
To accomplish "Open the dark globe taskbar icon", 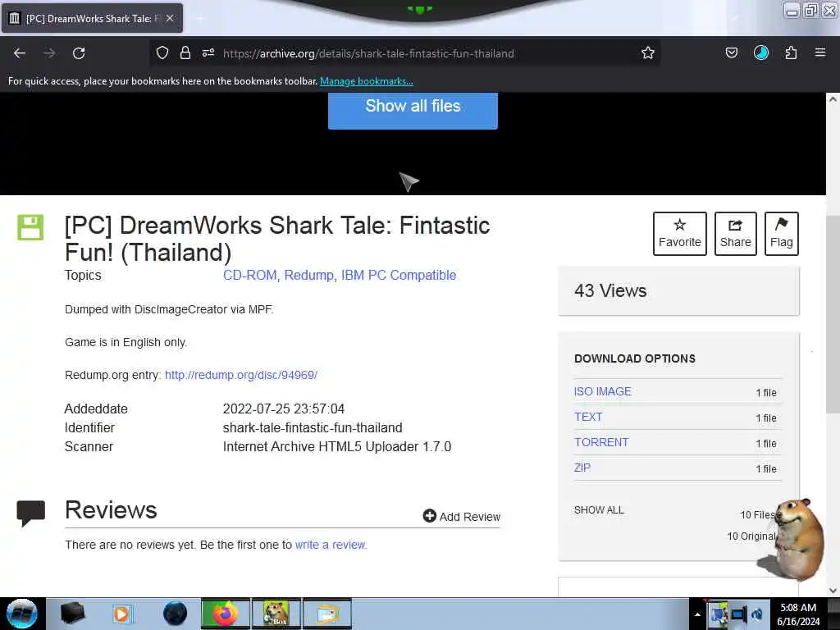I will pos(175,614).
